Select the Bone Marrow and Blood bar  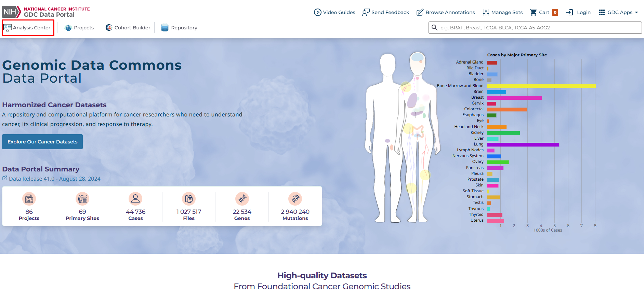click(541, 86)
